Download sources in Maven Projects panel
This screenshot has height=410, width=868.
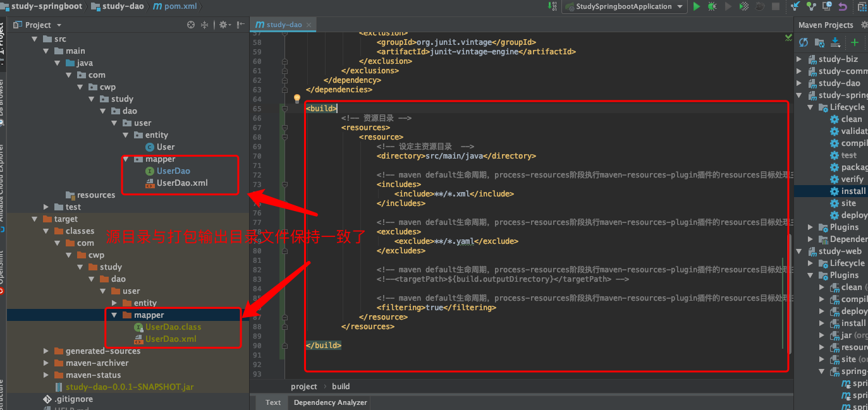[835, 42]
